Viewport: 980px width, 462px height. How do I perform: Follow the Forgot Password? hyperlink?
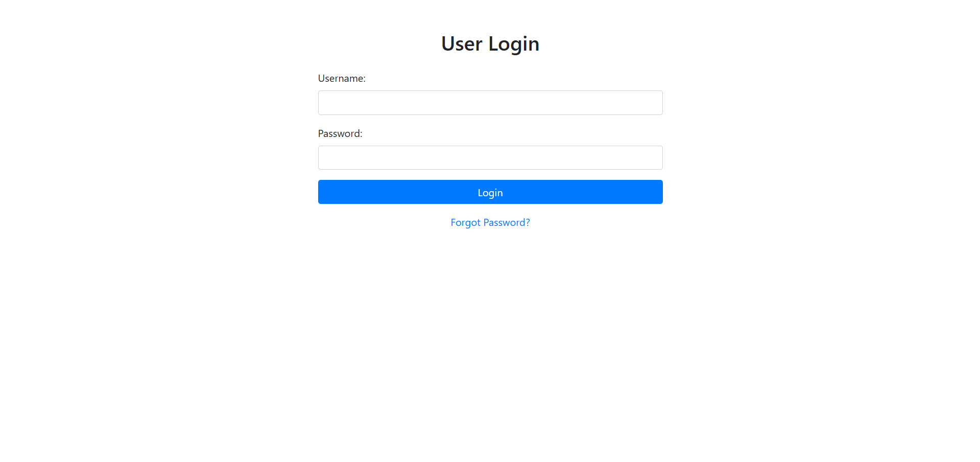490,222
